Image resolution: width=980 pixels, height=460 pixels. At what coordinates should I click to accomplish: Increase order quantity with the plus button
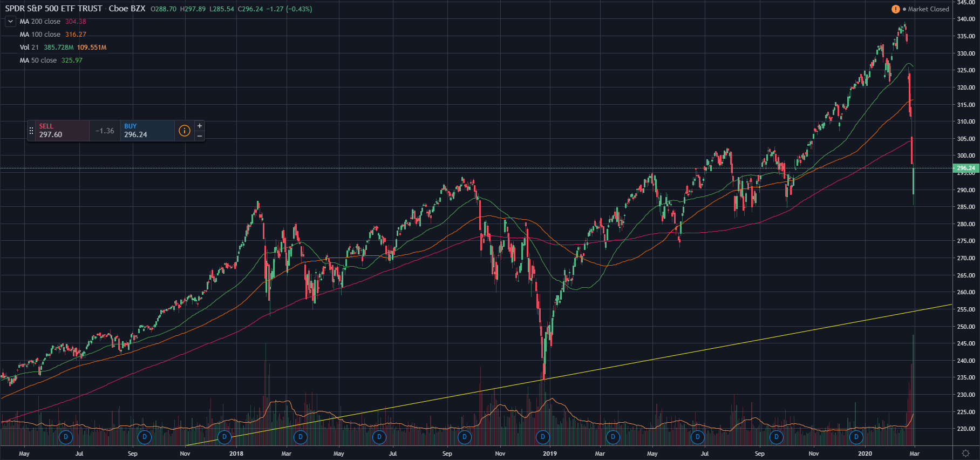click(x=200, y=126)
